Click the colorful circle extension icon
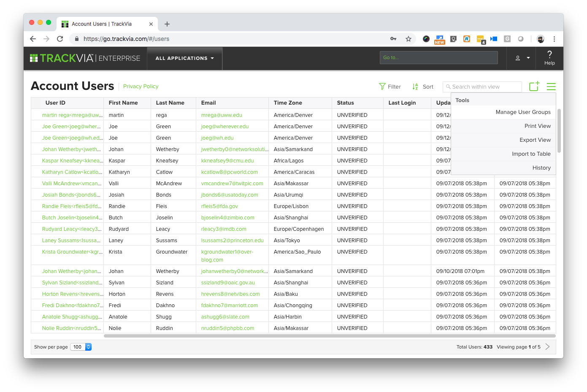This screenshot has width=587, height=392. [426, 39]
